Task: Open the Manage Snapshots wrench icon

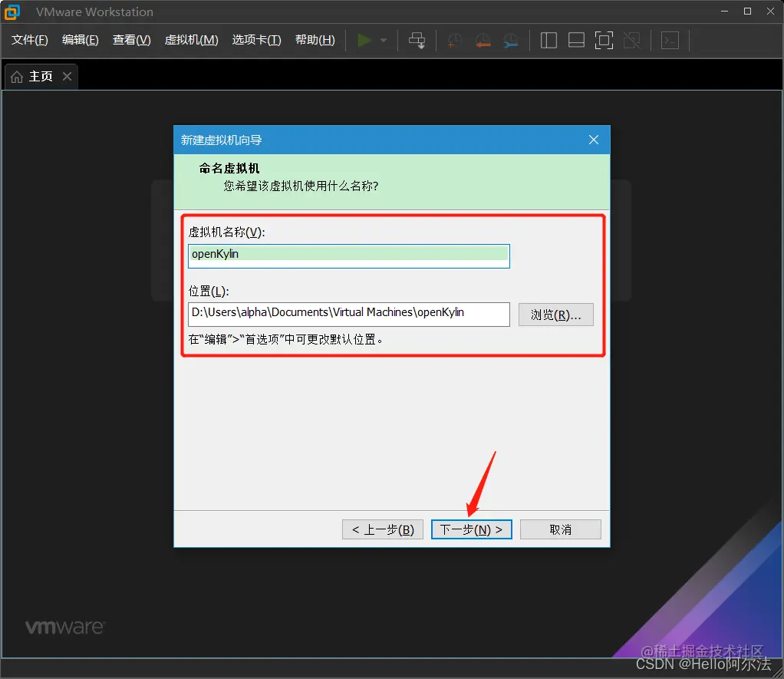Action: point(510,40)
